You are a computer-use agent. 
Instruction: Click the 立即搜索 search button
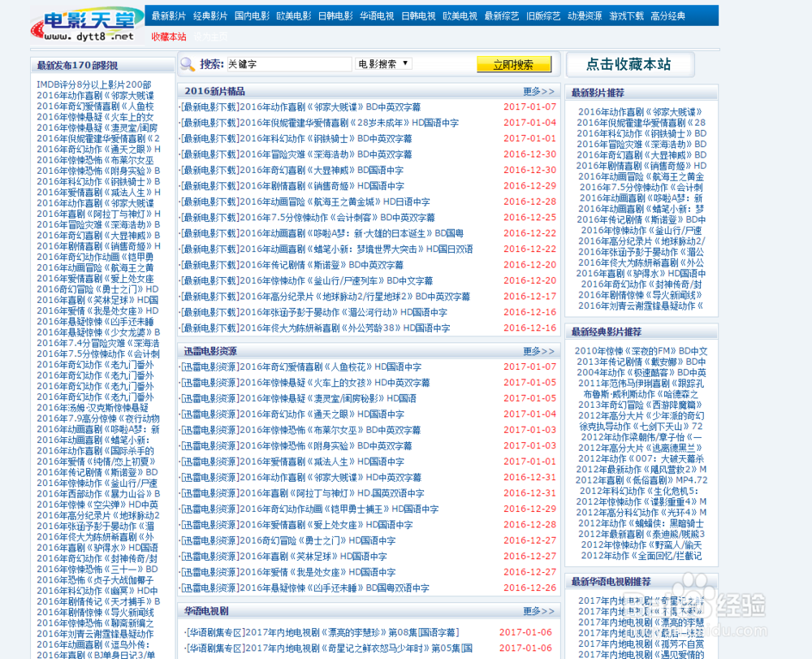513,64
